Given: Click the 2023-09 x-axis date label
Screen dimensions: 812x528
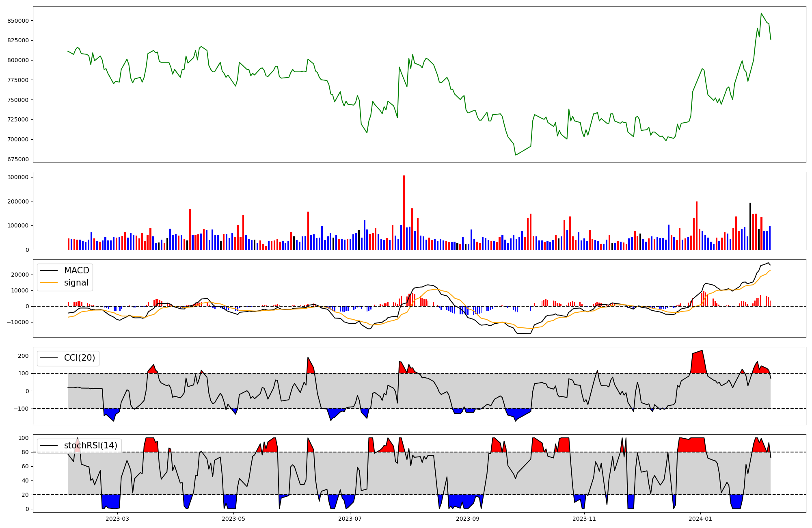Looking at the screenshot, I should [x=468, y=519].
